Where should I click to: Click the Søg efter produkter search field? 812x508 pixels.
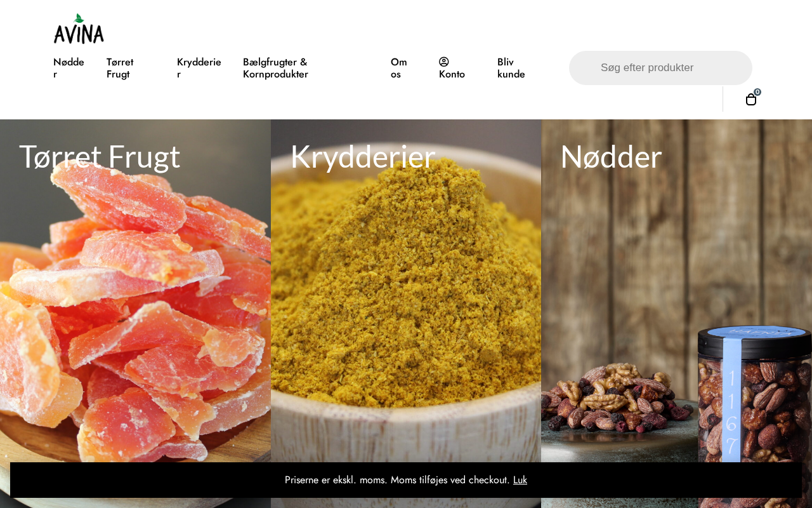pos(660,68)
